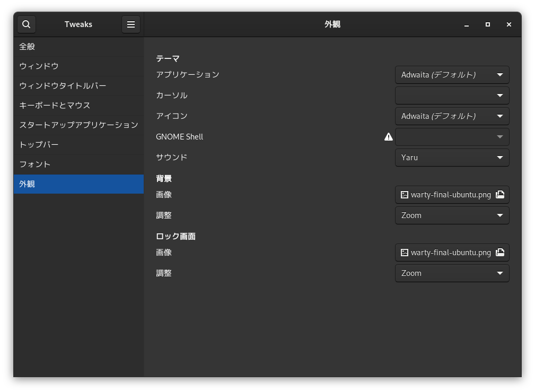
Task: Click the file-open icon on the ロック画面 画像 button
Action: pyautogui.click(x=499, y=252)
